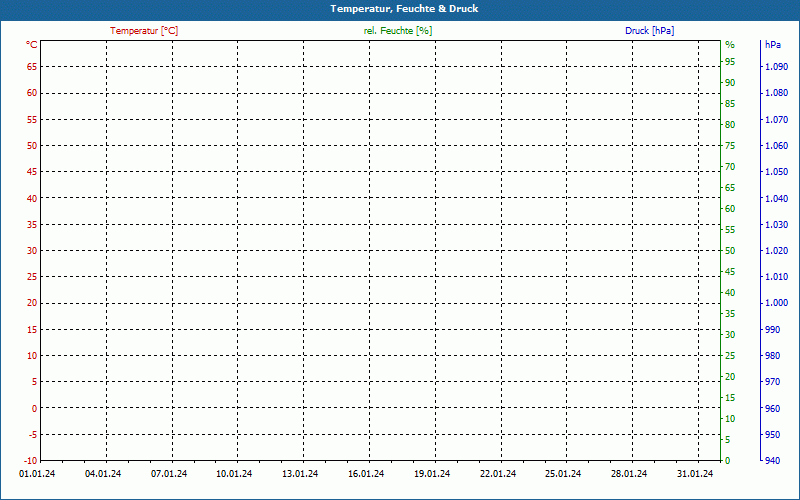The height and width of the screenshot is (500, 800).
Task: Click '0' on the red temperature axis
Action: 35,408
